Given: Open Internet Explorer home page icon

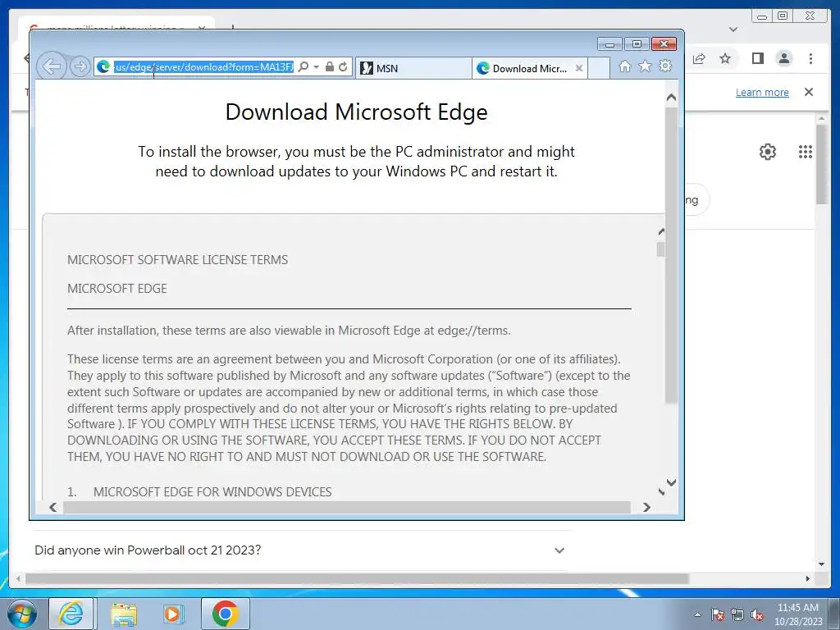Looking at the screenshot, I should click(624, 66).
